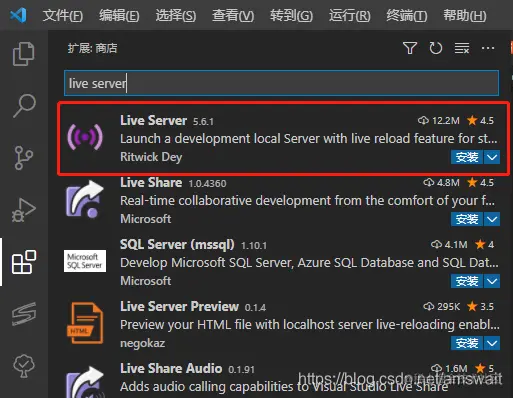Click the VS Code logo icon
The image size is (513, 398).
(18, 15)
